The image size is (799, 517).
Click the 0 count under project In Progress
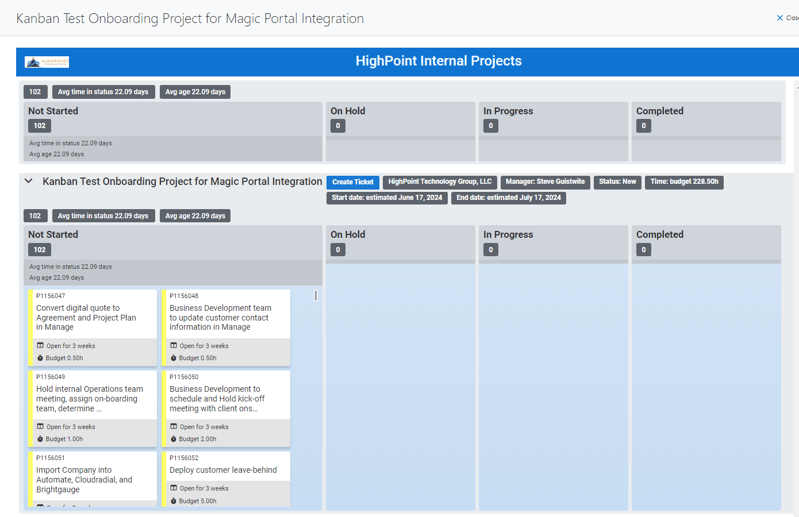coord(491,250)
